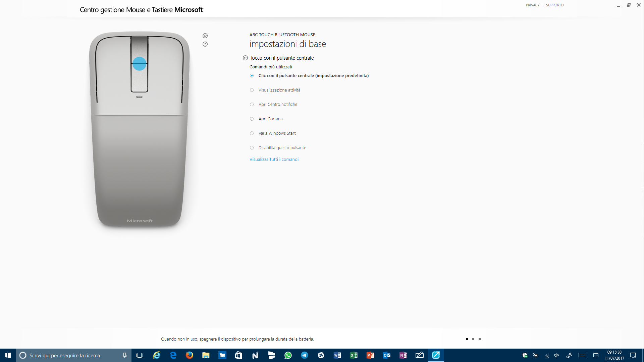Select 'Apri Cortana' radio option
644x362 pixels.
coord(252,119)
